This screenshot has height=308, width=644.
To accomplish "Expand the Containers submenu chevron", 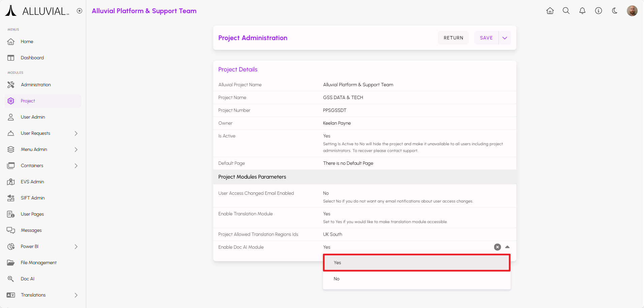I will tap(76, 166).
